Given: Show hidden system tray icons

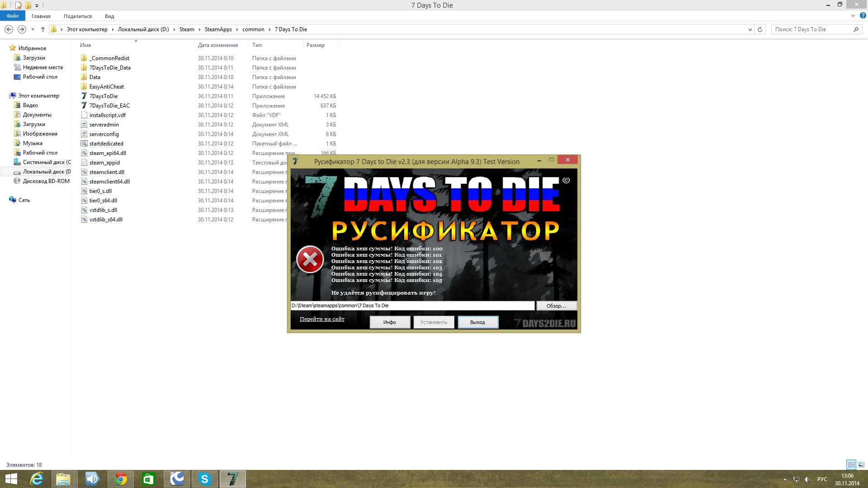Looking at the screenshot, I should tap(785, 479).
